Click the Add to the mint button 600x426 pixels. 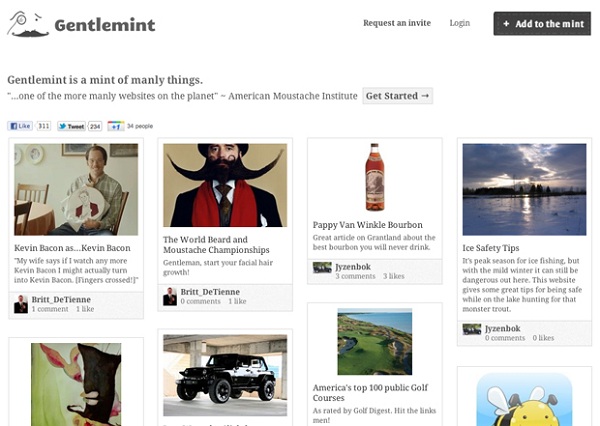click(x=542, y=24)
